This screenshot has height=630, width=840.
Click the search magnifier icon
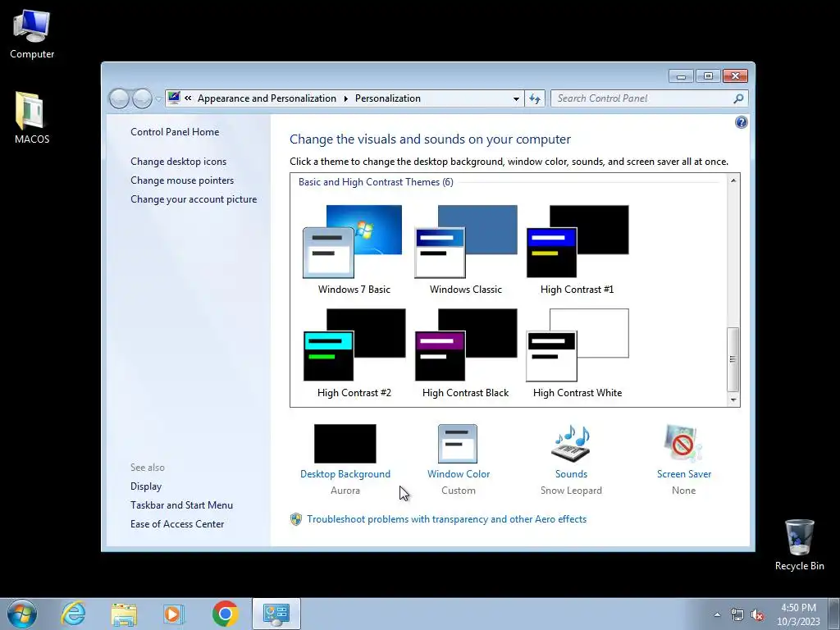(x=738, y=98)
